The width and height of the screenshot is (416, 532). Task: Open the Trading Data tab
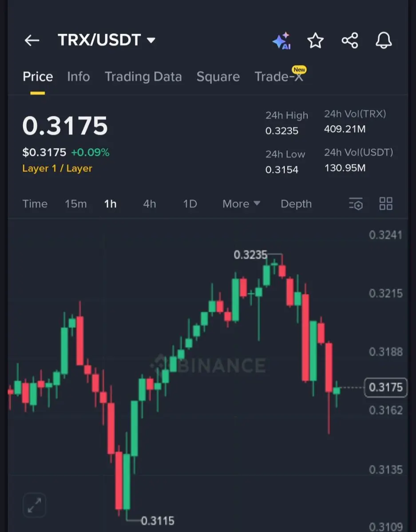(x=143, y=77)
